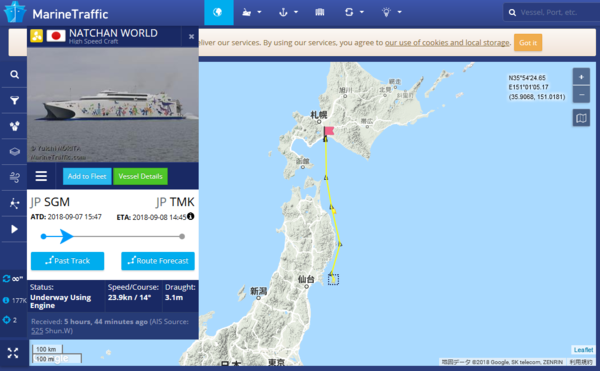Close the NATCHAN WORLD vessel panel
This screenshot has width=600, height=371.
[x=191, y=37]
